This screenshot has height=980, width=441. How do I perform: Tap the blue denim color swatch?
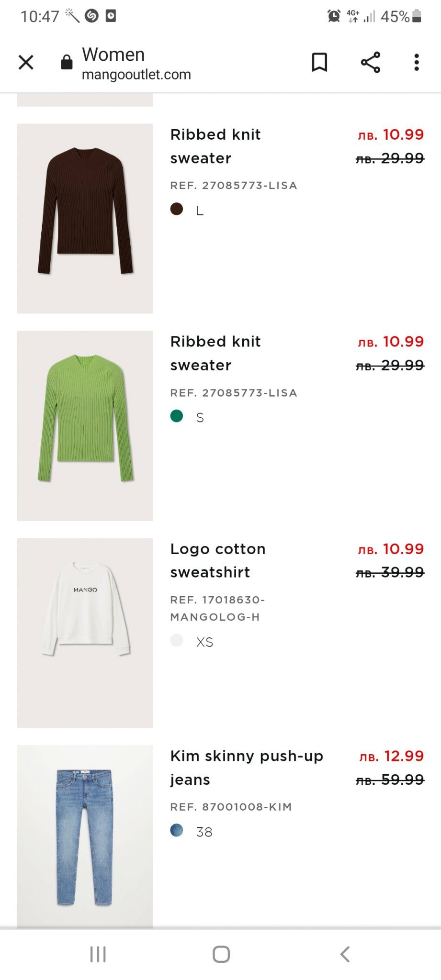coord(177,830)
